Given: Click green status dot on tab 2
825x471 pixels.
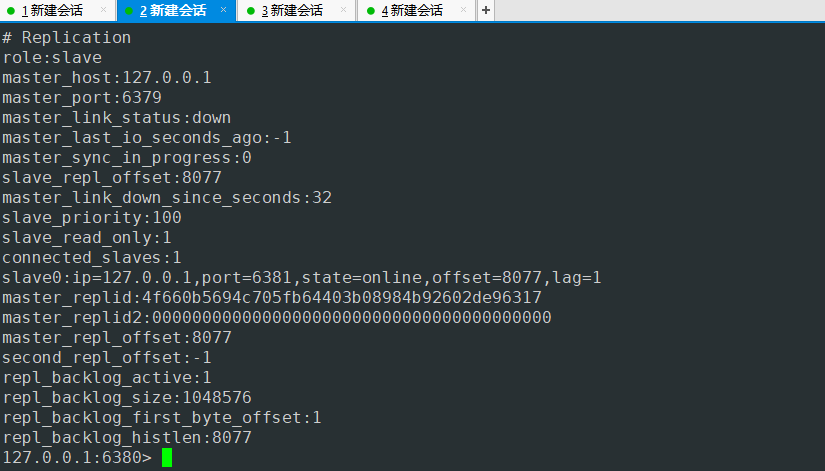Looking at the screenshot, I should (130, 11).
